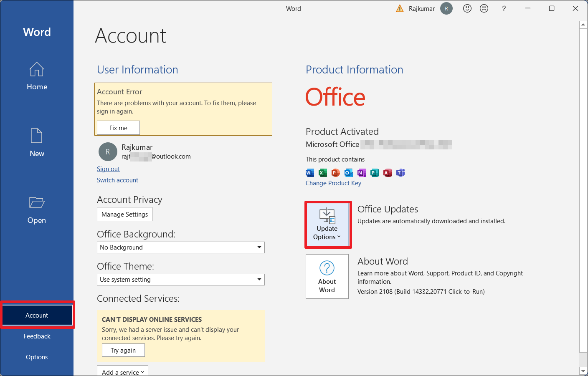Click the Home icon in the sidebar
This screenshot has height=376, width=588.
[37, 70]
